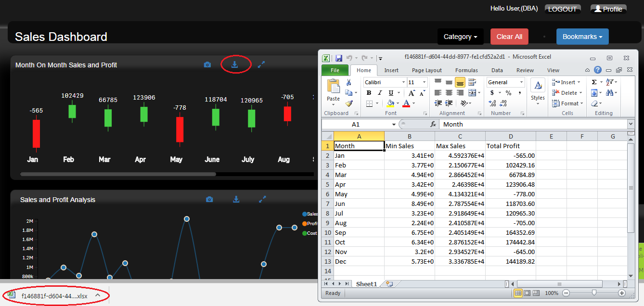
Task: Download Month On Month Sales chart data
Action: click(235, 64)
